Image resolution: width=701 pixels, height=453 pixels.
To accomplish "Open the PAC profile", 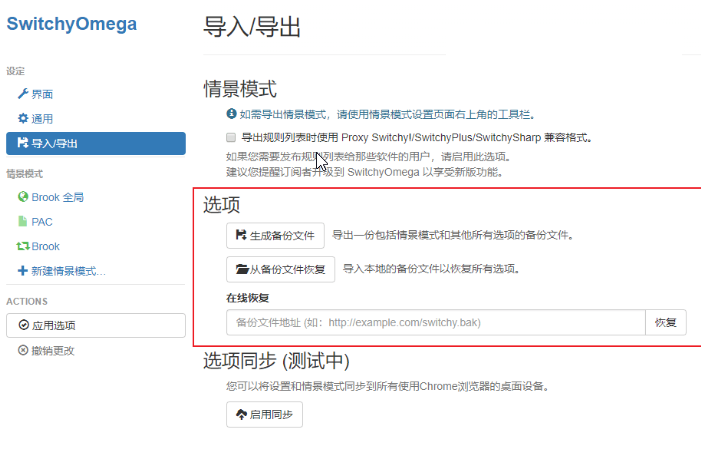I will pyautogui.click(x=35, y=222).
